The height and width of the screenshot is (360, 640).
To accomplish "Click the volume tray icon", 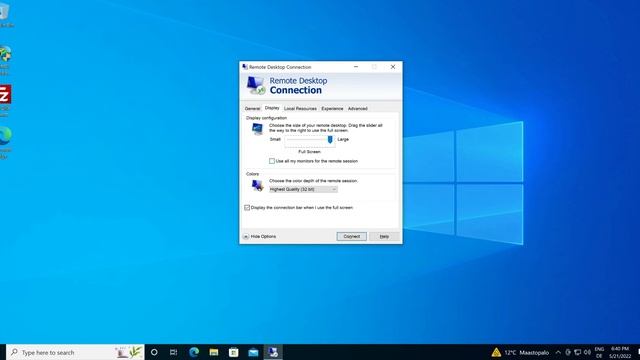I will click(x=587, y=352).
